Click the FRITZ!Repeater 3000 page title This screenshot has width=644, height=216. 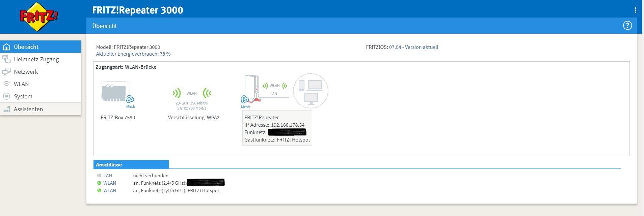click(138, 10)
